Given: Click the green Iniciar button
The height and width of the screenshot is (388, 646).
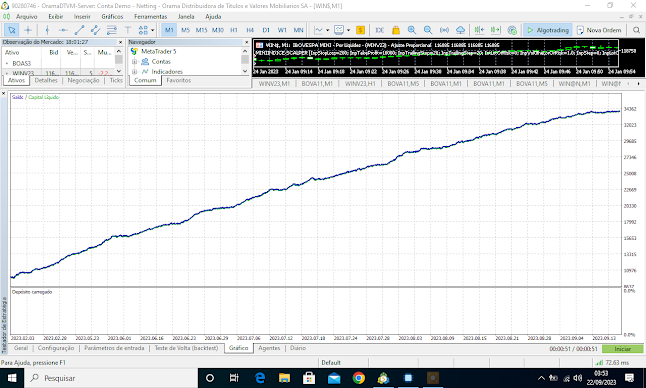Looking at the screenshot, I should 623,349.
